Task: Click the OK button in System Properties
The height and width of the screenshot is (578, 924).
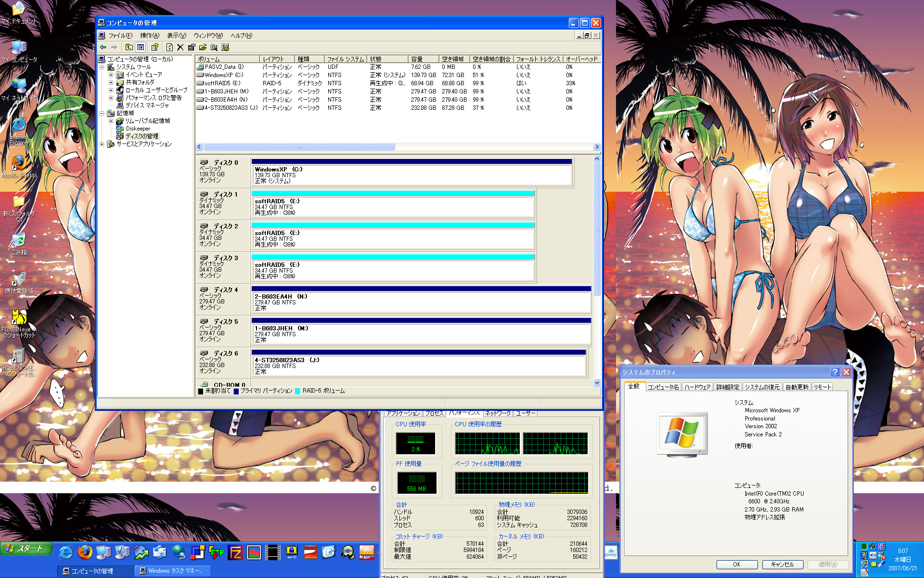Action: (736, 565)
